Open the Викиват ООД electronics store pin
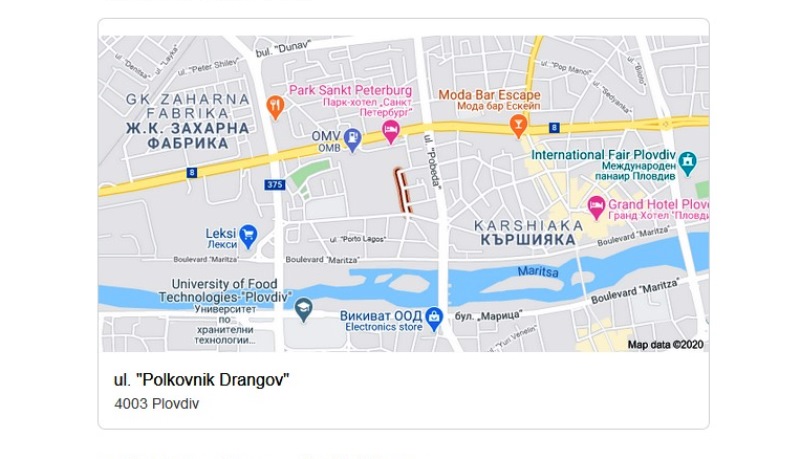 pos(434,319)
